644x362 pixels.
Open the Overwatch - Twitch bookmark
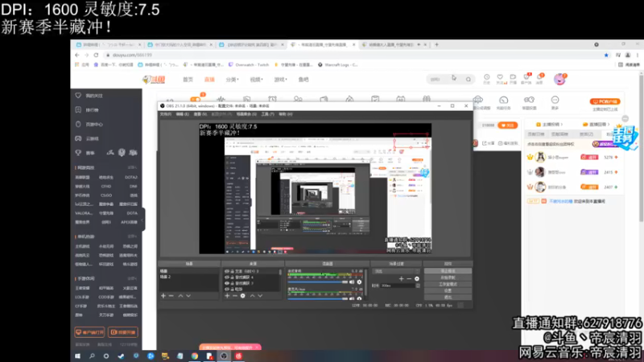[249, 65]
